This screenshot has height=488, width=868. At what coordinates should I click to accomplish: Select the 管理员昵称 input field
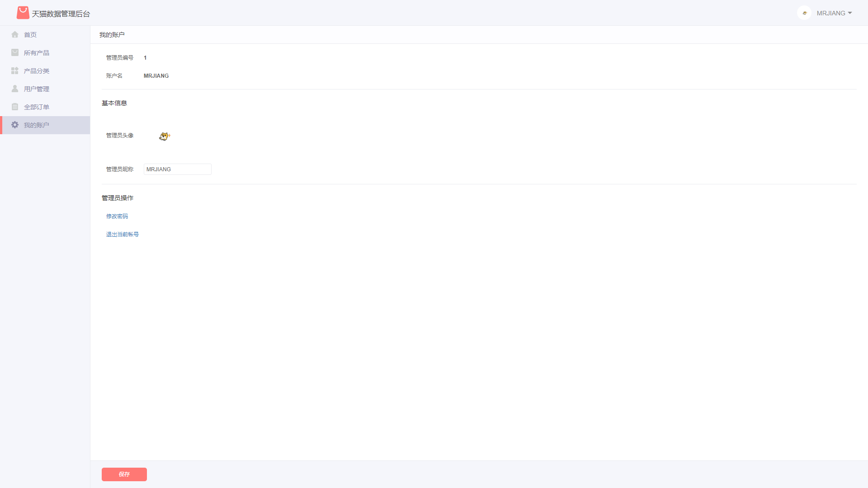click(177, 169)
